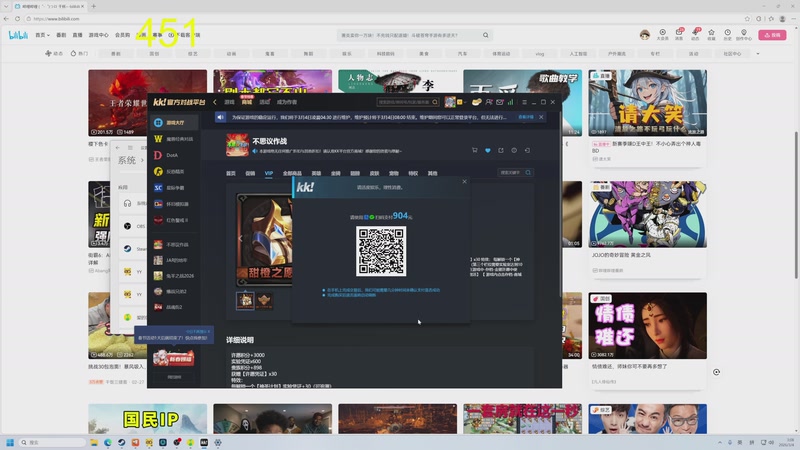Close the announcement banner
800x450 pixels.
point(541,117)
